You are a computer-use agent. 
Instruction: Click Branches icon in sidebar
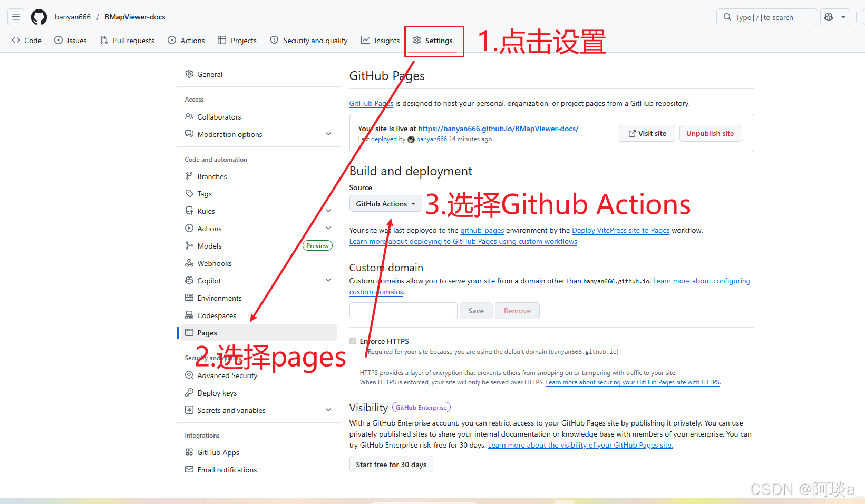pyautogui.click(x=189, y=176)
